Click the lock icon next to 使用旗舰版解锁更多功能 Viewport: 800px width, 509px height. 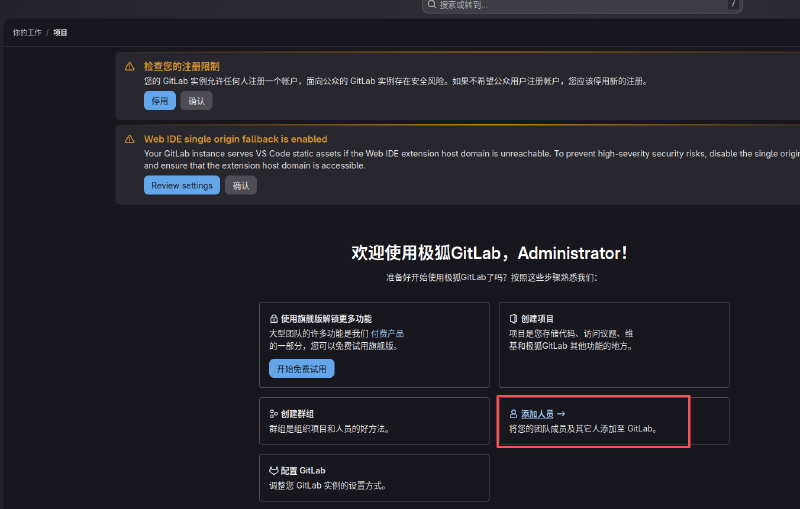click(x=273, y=319)
